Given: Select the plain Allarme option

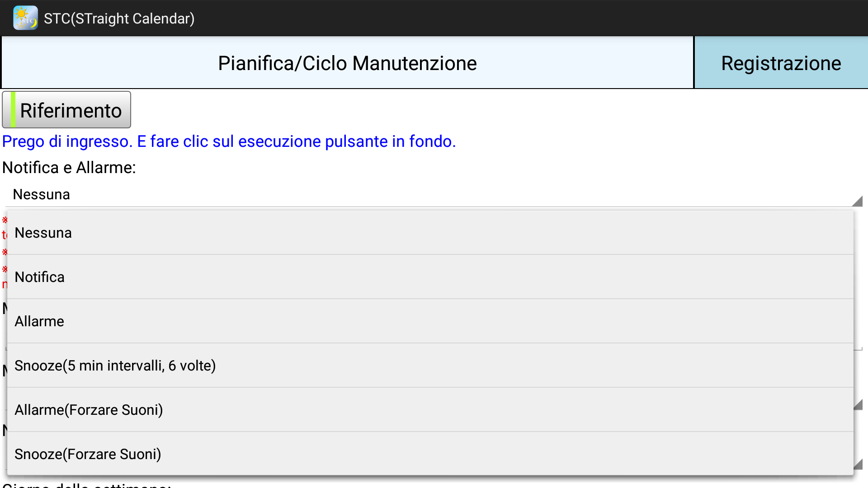Looking at the screenshot, I should click(39, 321).
